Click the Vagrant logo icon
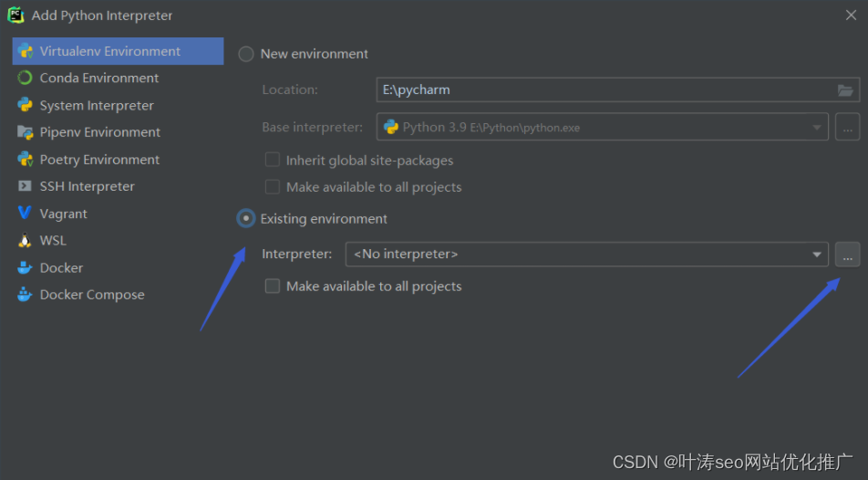Screen dimensions: 868x480 pos(25,214)
